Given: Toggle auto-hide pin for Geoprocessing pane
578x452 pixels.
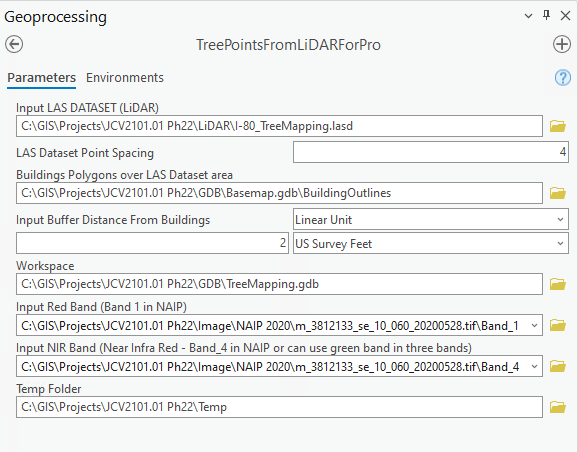Looking at the screenshot, I should click(546, 15).
